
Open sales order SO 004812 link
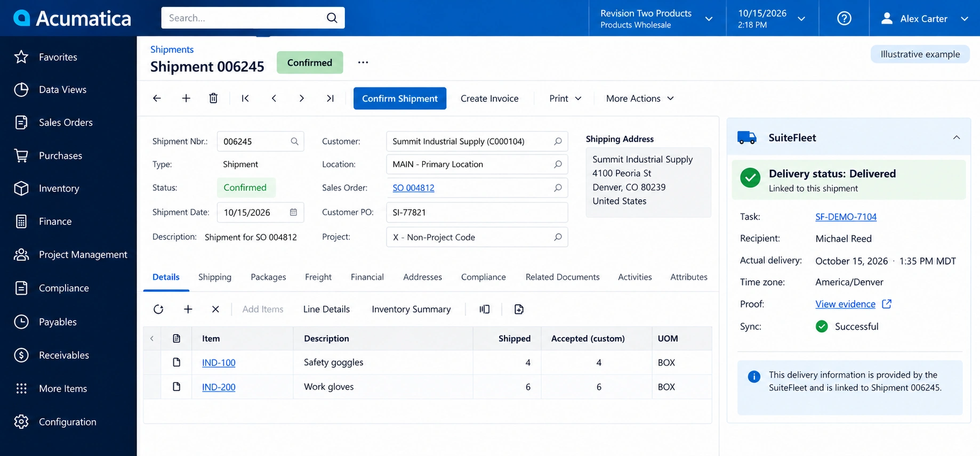point(413,188)
